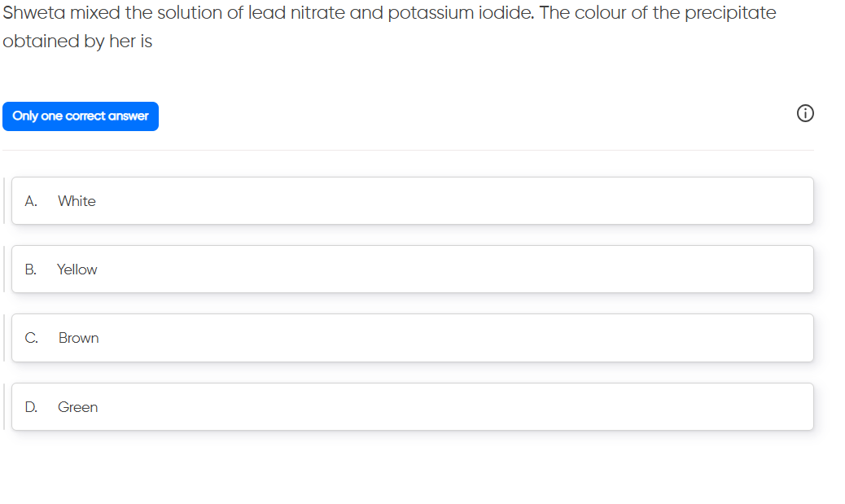The height and width of the screenshot is (504, 845).
Task: Select answer option D Green
Action: point(412,407)
